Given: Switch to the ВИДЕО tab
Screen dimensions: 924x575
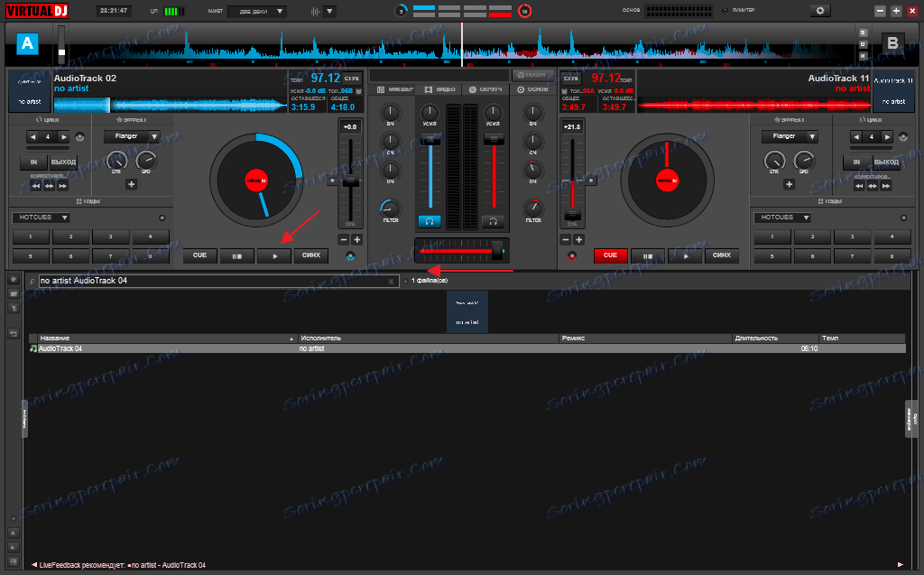Looking at the screenshot, I should click(x=440, y=89).
